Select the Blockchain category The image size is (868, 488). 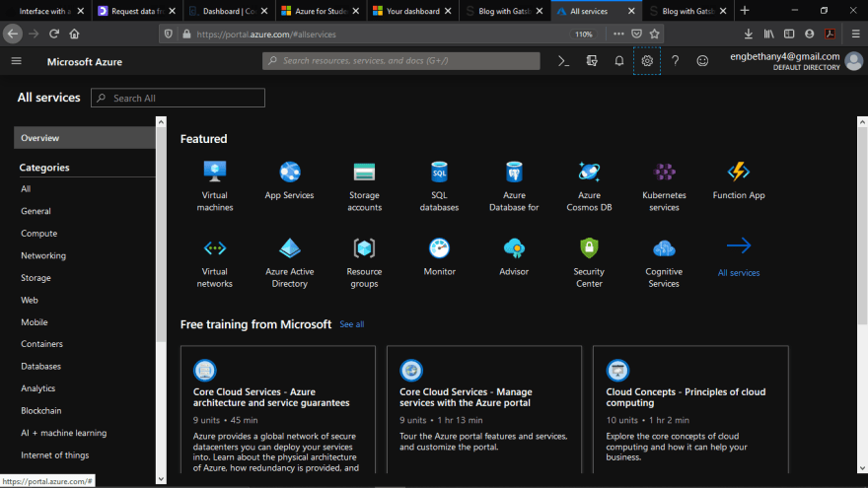click(41, 410)
